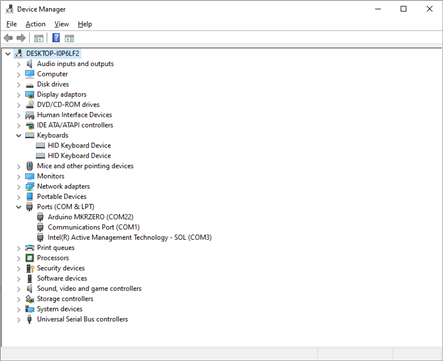Open the Help menu
The width and height of the screenshot is (443, 361).
pyautogui.click(x=85, y=24)
